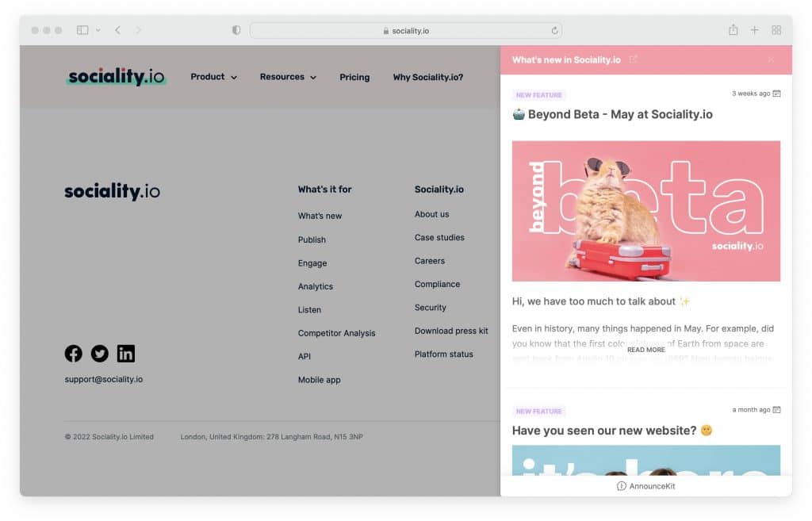
Task: Click the NEW FEATURE tag on Beyond Beta post
Action: click(x=538, y=95)
